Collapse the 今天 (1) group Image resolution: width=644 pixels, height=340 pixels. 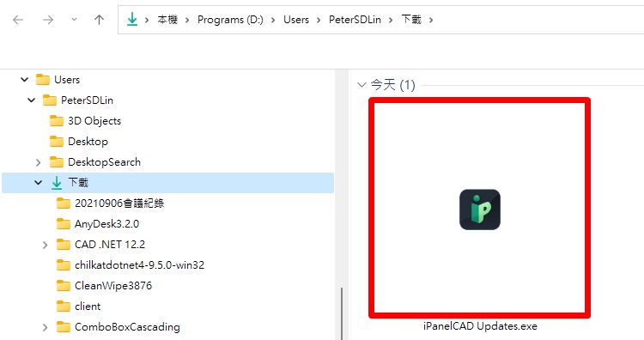pos(361,85)
